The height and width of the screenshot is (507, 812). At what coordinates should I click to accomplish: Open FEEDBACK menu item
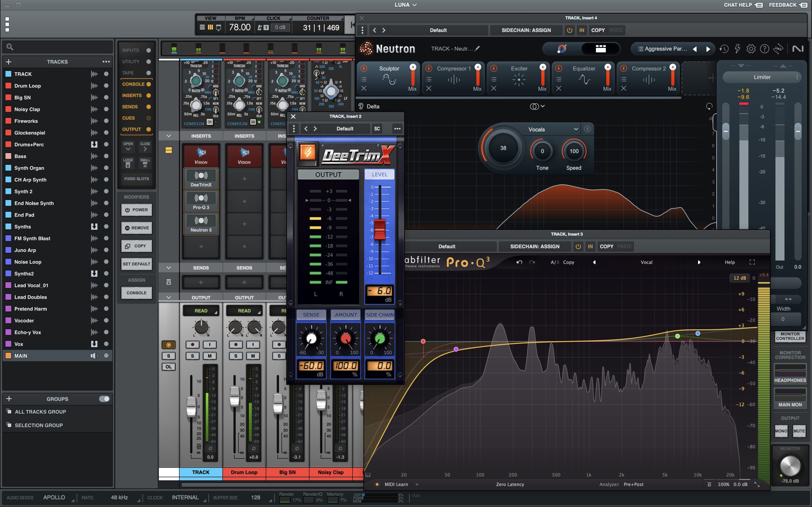[x=788, y=5]
